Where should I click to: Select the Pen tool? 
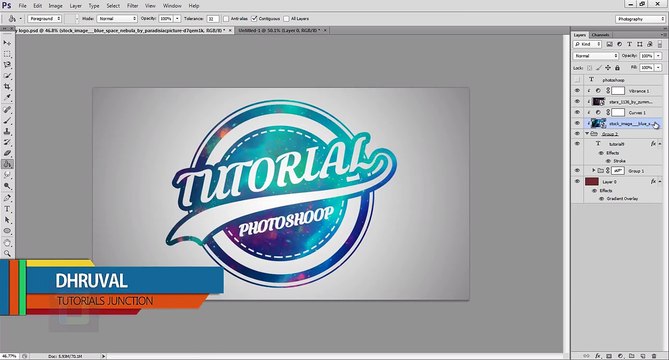7,198
